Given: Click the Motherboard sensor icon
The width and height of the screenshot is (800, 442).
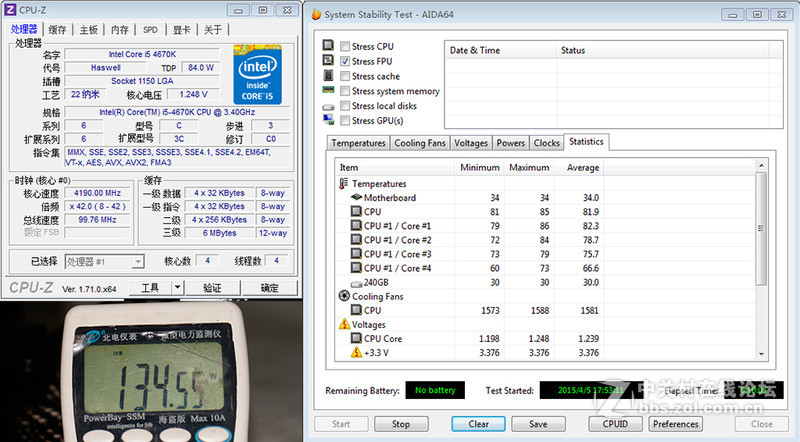Looking at the screenshot, I should pos(356,198).
